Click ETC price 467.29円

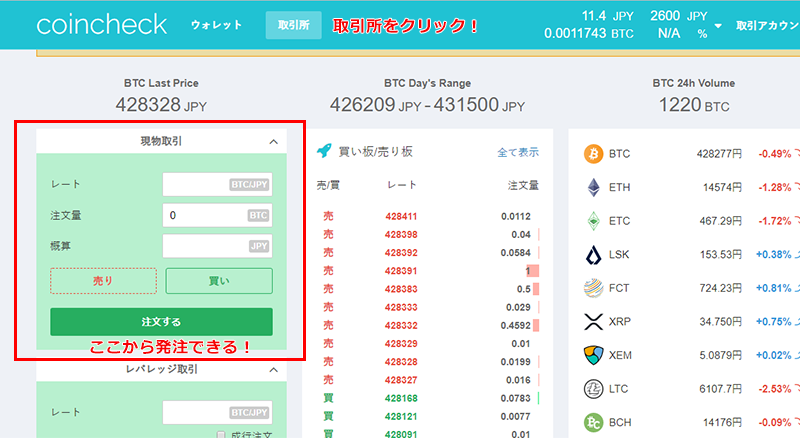point(721,221)
